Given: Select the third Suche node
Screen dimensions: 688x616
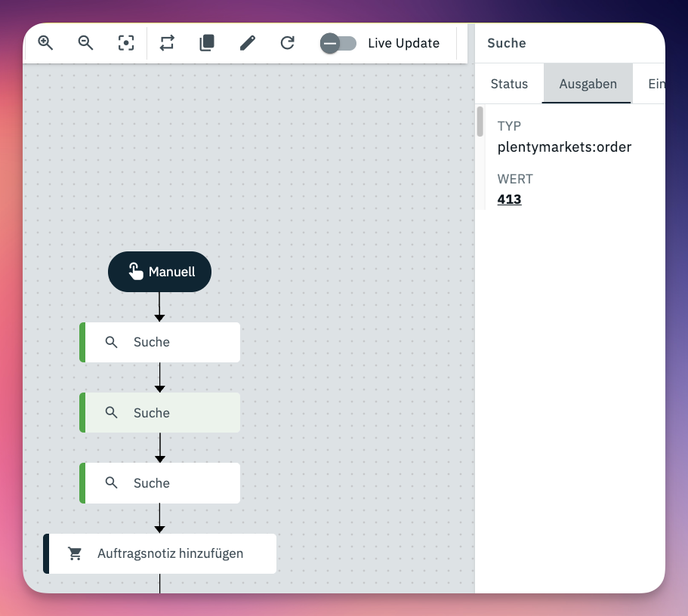Looking at the screenshot, I should coord(160,483).
